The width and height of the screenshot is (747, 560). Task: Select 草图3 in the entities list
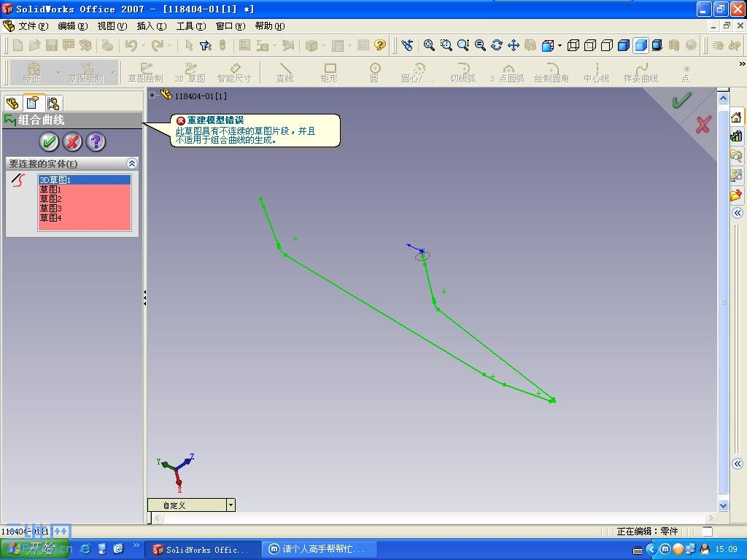tap(85, 208)
